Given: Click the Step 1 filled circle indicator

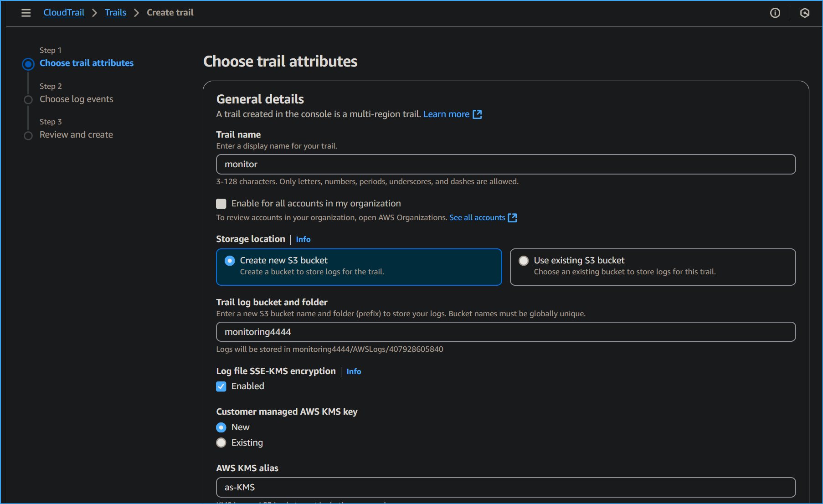Looking at the screenshot, I should (x=28, y=64).
